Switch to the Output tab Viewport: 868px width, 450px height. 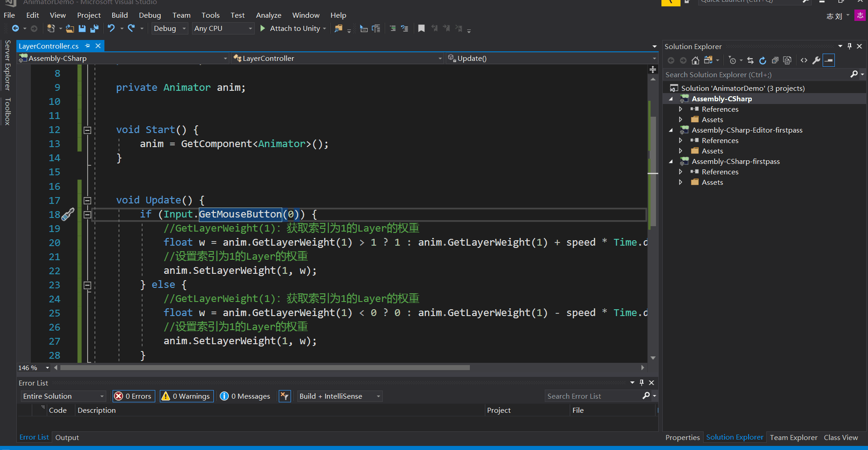[x=67, y=437]
